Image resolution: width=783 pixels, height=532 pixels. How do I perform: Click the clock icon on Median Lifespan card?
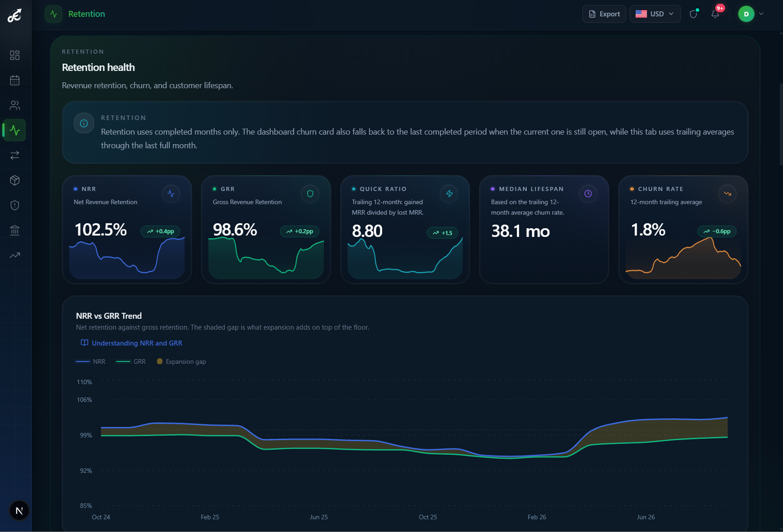[x=588, y=194]
